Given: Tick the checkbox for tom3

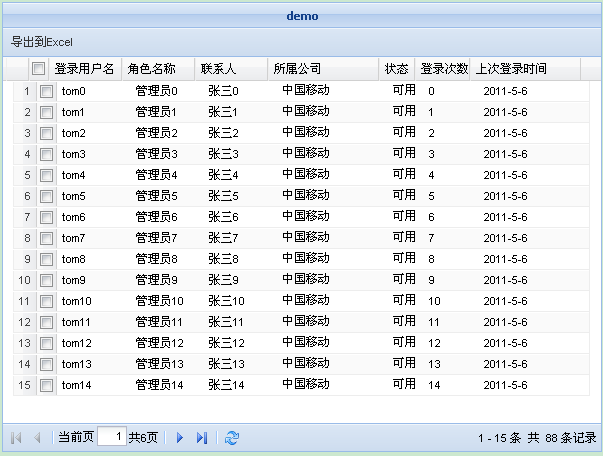Looking at the screenshot, I should pyautogui.click(x=47, y=154).
